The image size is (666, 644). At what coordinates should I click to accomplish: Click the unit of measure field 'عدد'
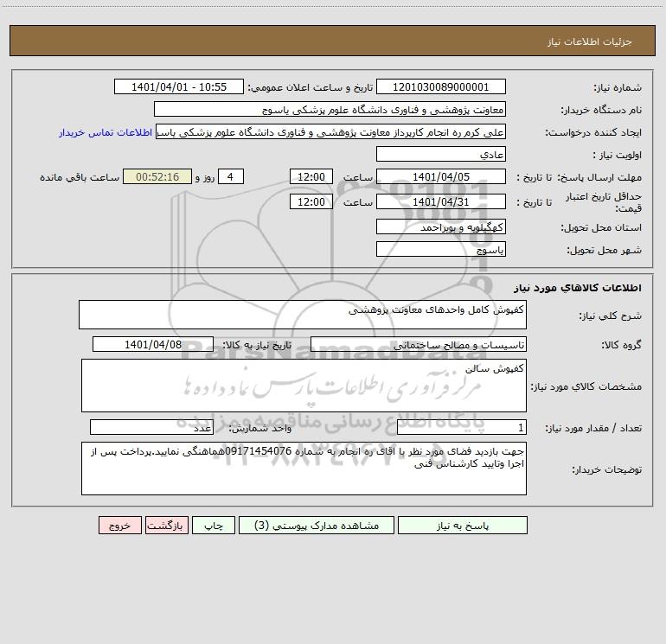tap(151, 427)
